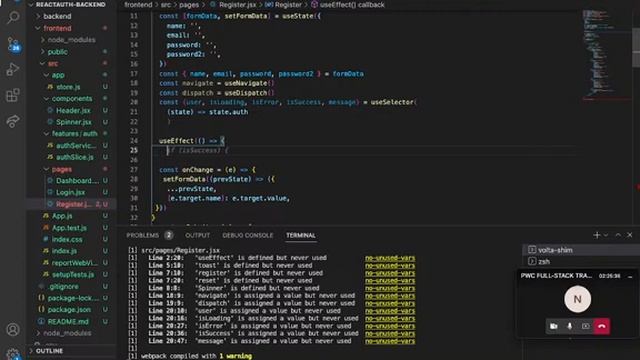Viewport: 640px width, 360px height.
Task: Open Header.jsx file
Action: click(x=73, y=110)
